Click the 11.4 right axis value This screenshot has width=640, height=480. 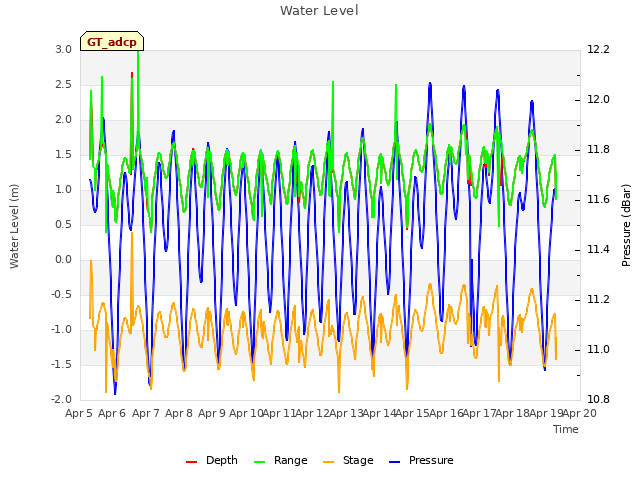pyautogui.click(x=598, y=250)
